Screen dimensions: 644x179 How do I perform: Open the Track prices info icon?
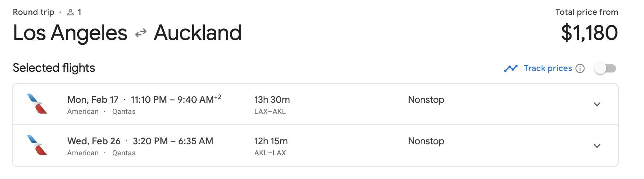(x=580, y=68)
